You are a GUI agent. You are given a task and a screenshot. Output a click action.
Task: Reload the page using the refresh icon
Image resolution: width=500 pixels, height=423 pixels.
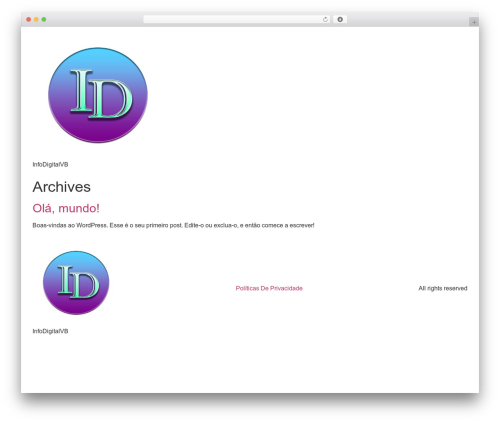(x=325, y=19)
